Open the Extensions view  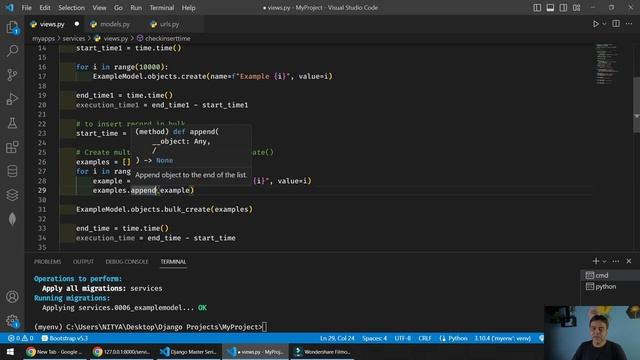click(x=12, y=147)
